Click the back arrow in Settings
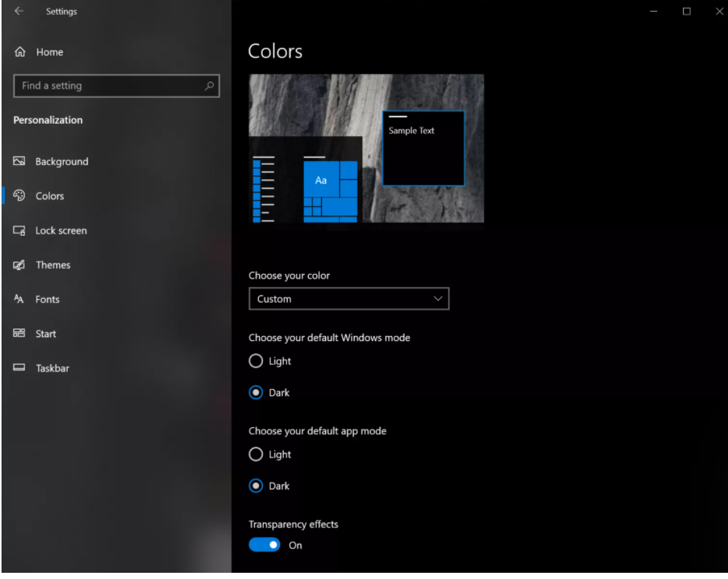728x579 pixels. [19, 11]
